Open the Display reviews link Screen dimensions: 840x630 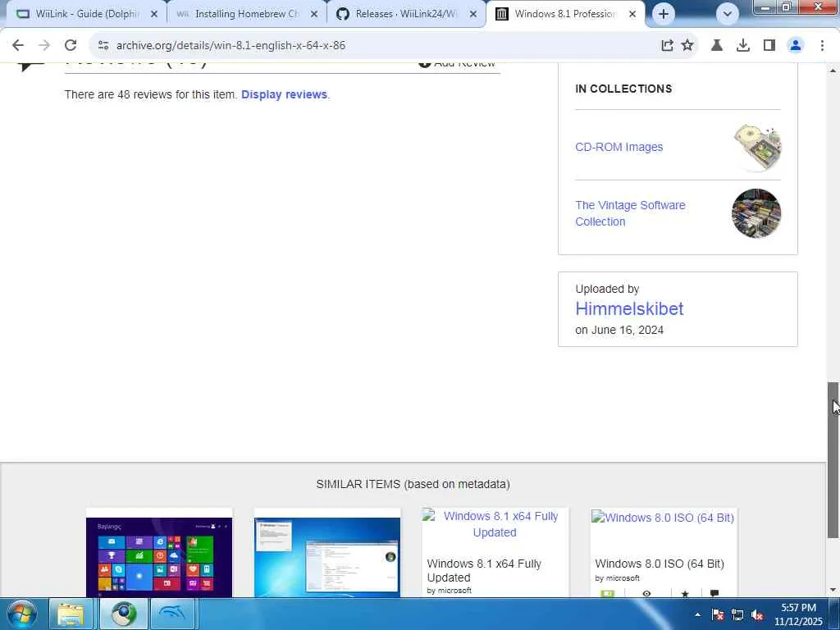pyautogui.click(x=284, y=94)
